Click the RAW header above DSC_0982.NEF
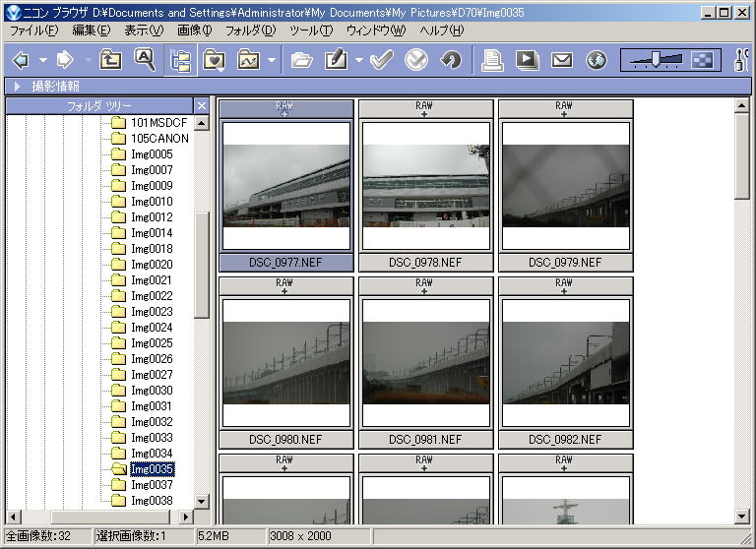 566,286
